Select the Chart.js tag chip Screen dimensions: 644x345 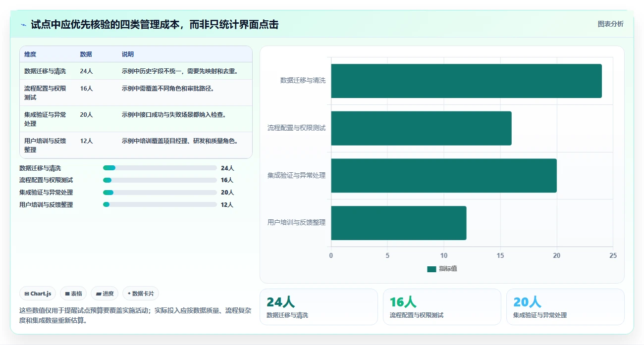(38, 294)
